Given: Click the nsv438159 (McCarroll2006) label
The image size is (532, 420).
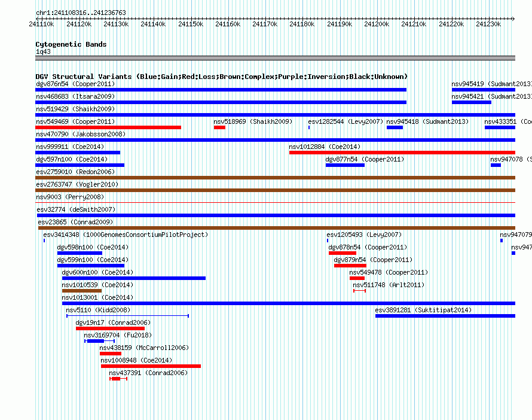Looking at the screenshot, I should pyautogui.click(x=144, y=348).
